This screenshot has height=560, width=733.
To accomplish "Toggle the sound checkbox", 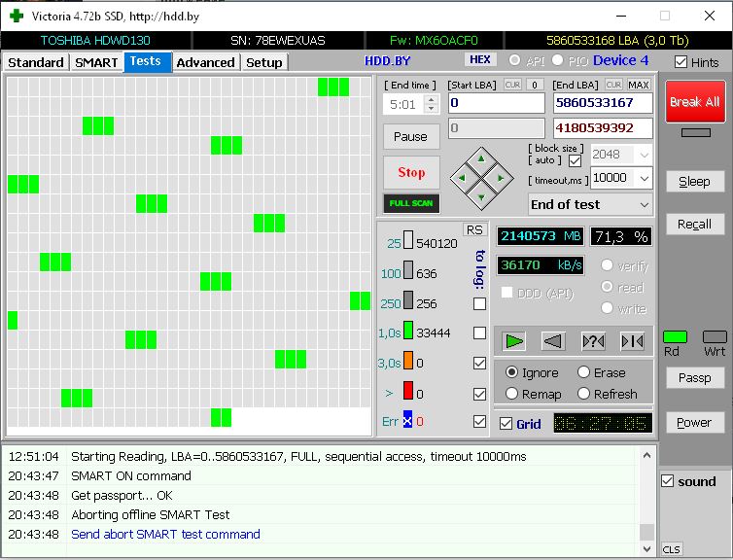I will coord(668,481).
